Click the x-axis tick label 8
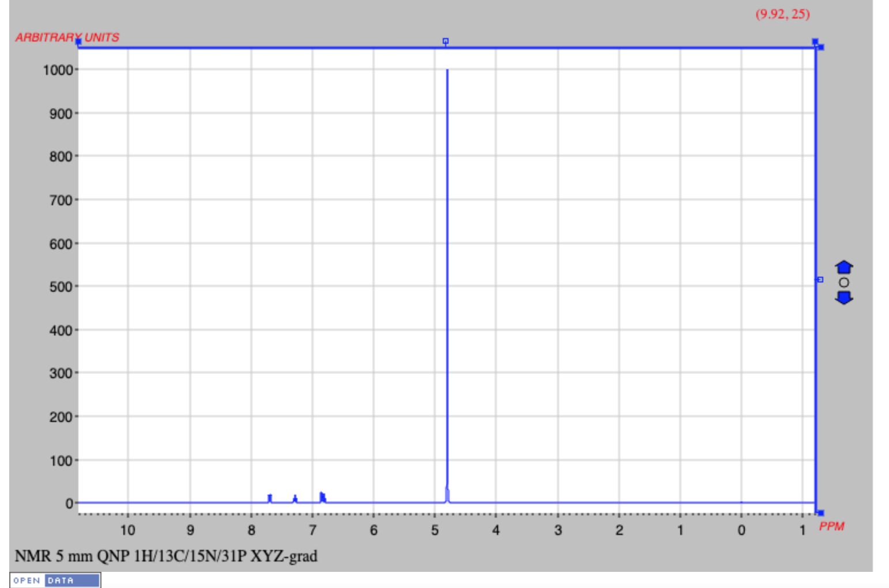Screen dimensions: 889x588 coord(251,530)
